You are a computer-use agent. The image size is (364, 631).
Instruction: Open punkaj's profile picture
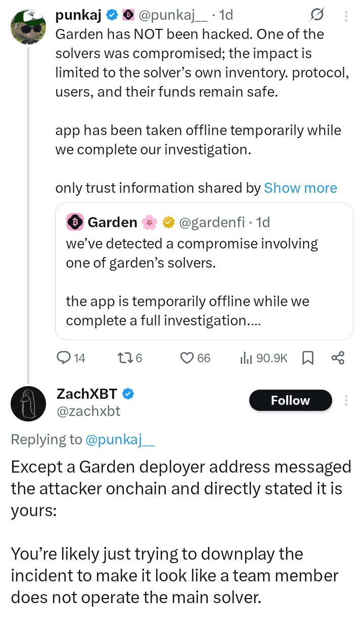tap(29, 26)
